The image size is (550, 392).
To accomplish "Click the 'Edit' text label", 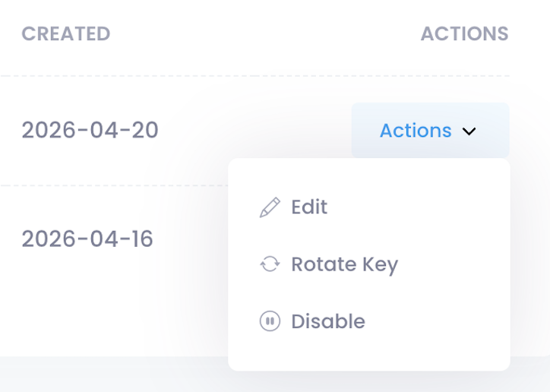I will (x=309, y=207).
